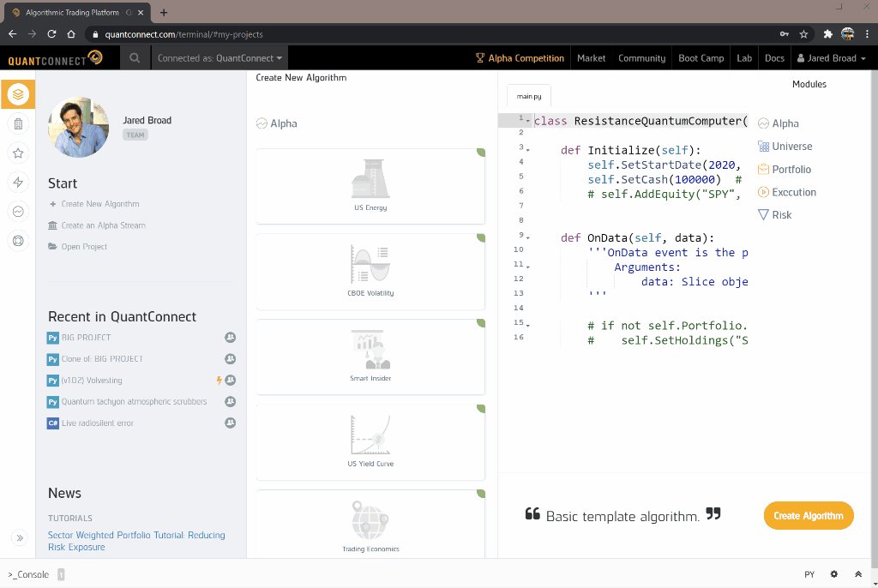Bookmark page with star icon
Screen dimensions: 878x588
click(x=803, y=34)
